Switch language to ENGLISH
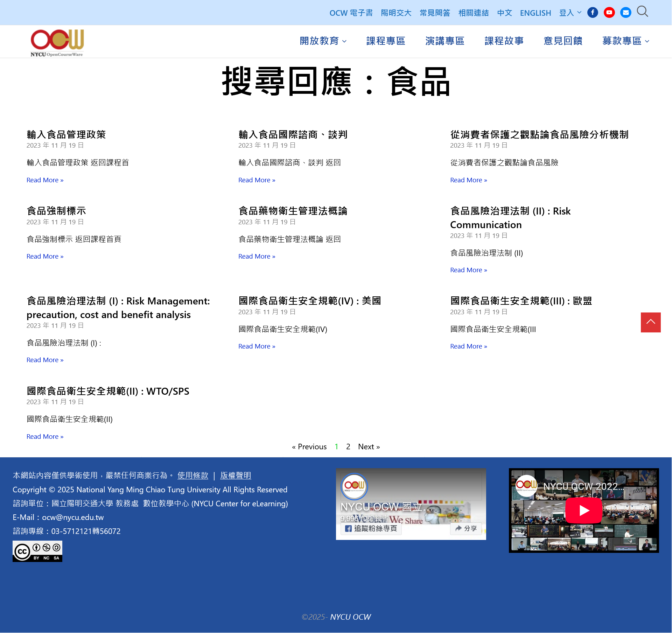672x633 pixels. [535, 13]
